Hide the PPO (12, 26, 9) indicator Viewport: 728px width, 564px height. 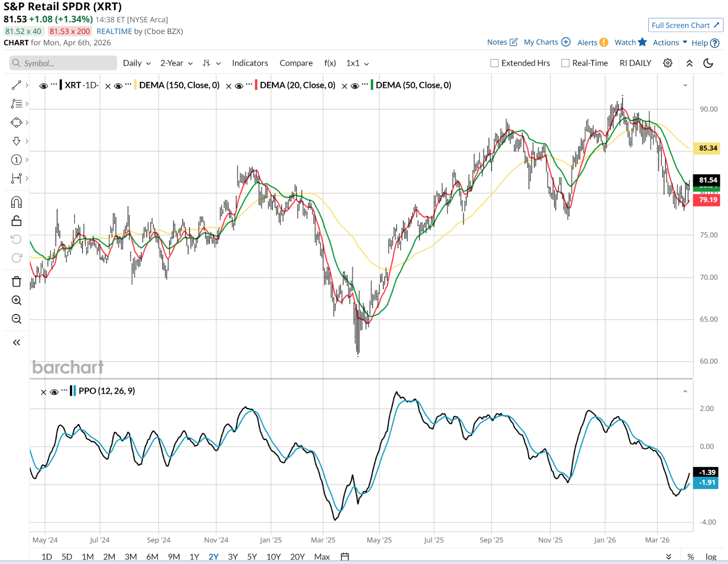click(x=54, y=392)
